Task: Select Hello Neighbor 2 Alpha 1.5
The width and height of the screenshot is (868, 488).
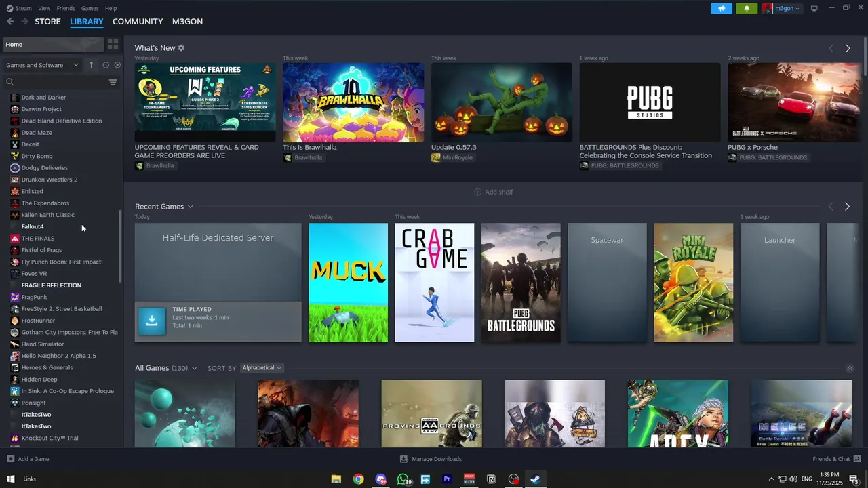Action: 58,356
